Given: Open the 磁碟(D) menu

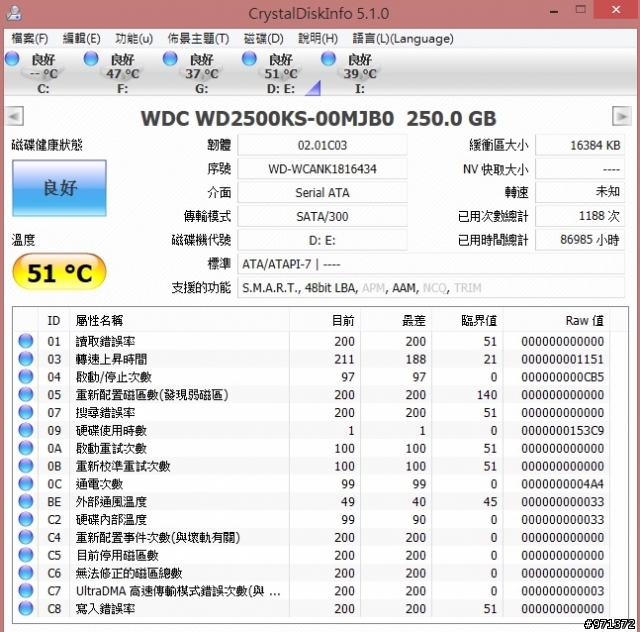Looking at the screenshot, I should pyautogui.click(x=264, y=39).
